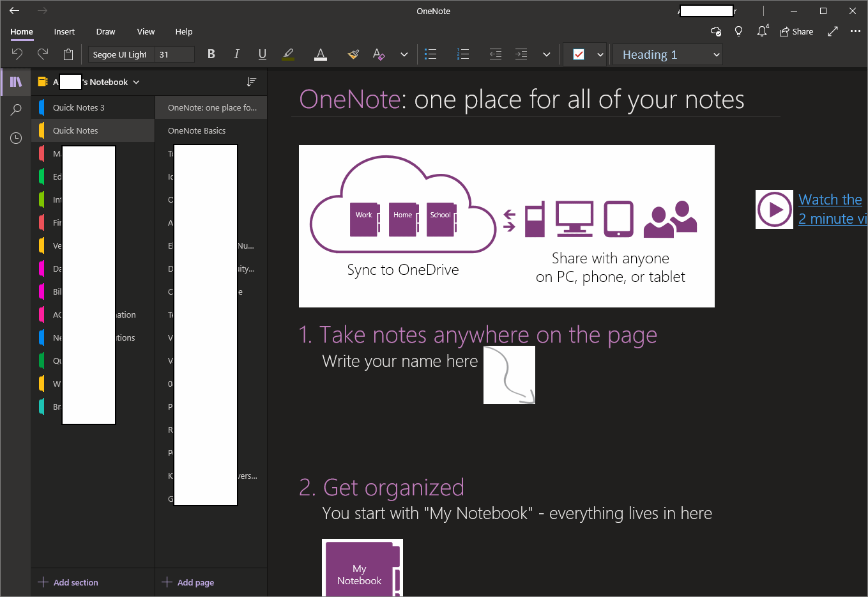The height and width of the screenshot is (597, 868).
Task: Switch to the Draw ribbon tab
Action: (105, 31)
